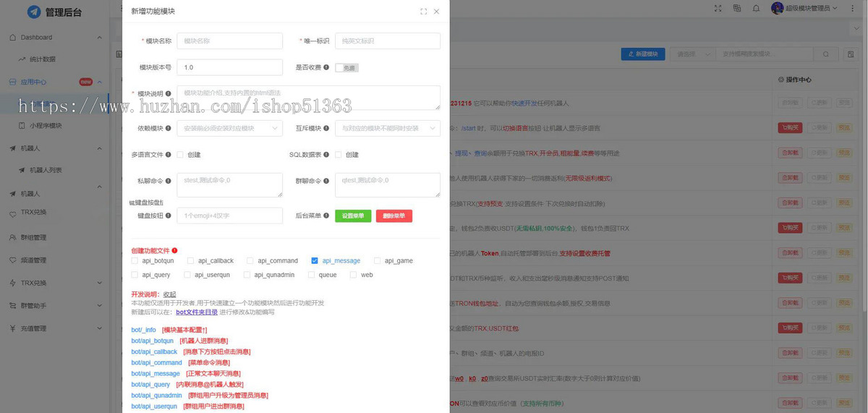Close the 新增功能模块 dialog
The image size is (868, 413).
436,12
